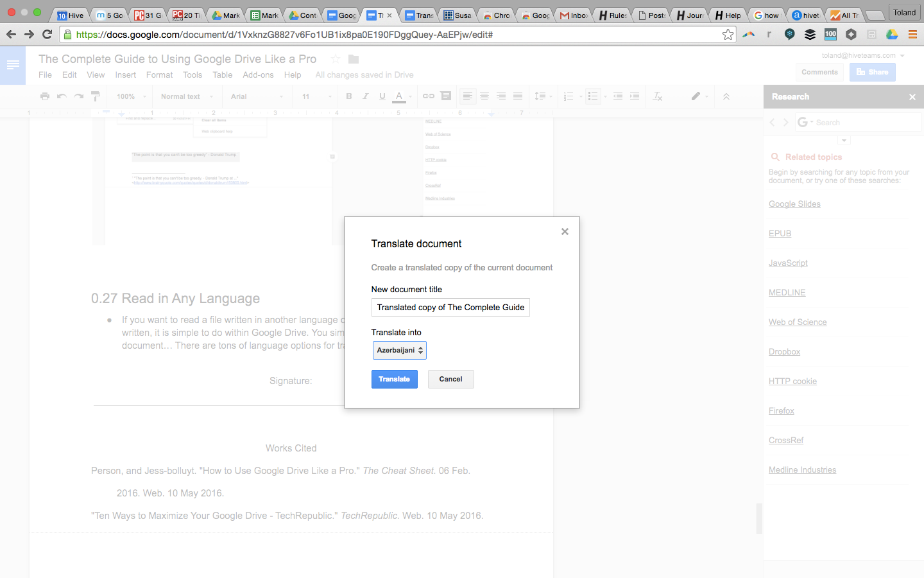Open the Format menu

point(159,74)
